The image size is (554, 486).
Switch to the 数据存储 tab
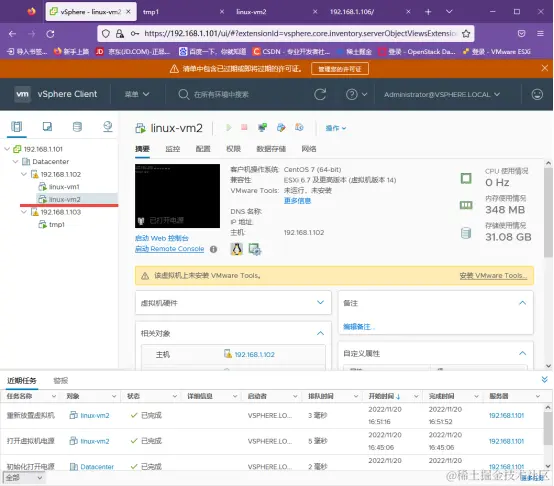(x=271, y=149)
